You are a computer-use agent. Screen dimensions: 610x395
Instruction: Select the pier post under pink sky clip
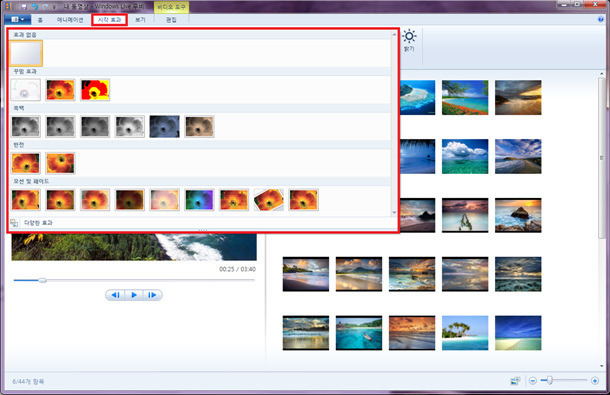465,215
